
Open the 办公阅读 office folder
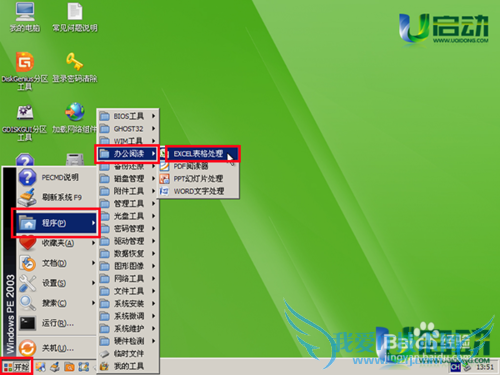coord(128,154)
